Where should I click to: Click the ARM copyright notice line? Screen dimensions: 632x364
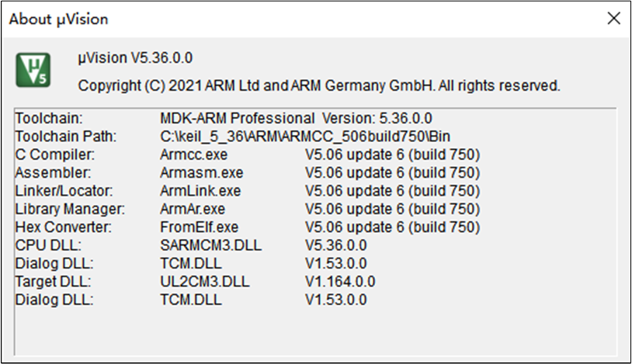click(319, 85)
